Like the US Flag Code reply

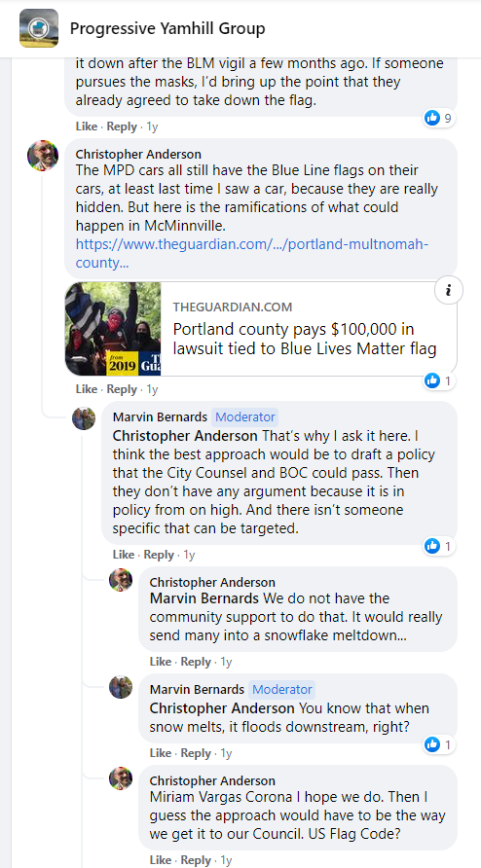point(160,860)
